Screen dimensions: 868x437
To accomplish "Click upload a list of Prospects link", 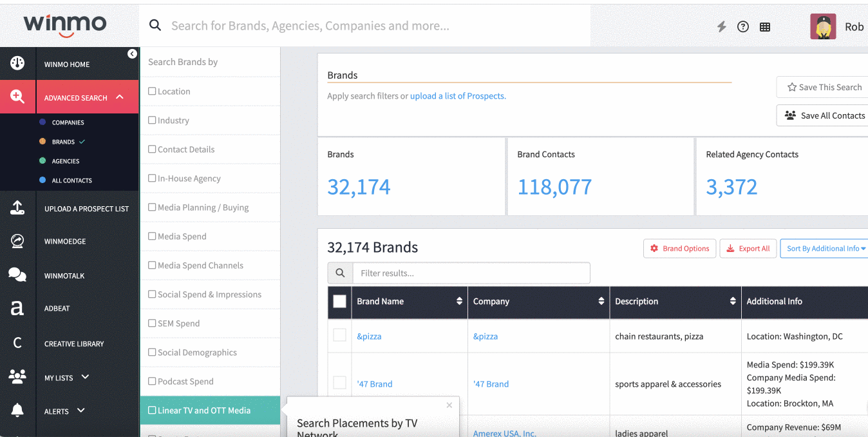I will point(458,96).
